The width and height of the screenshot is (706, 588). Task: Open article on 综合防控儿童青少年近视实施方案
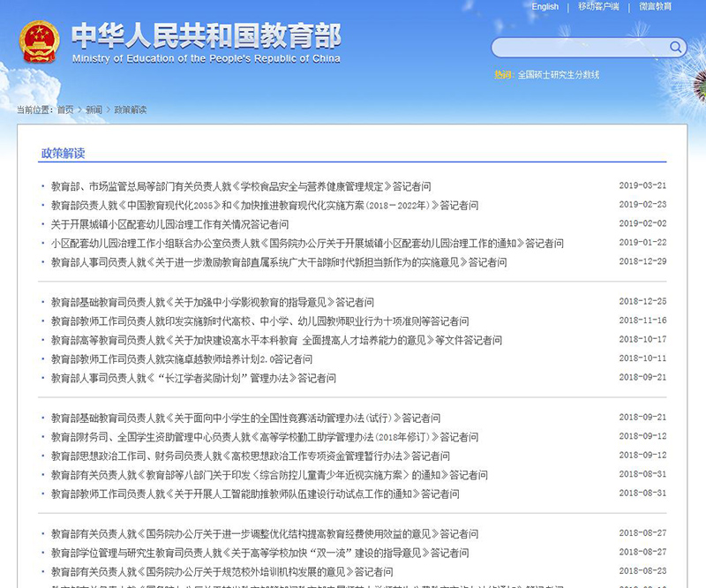point(269,474)
